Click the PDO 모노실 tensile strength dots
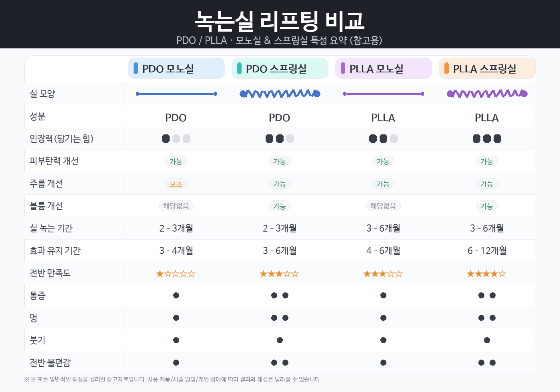This screenshot has height=392, width=560. click(x=176, y=139)
